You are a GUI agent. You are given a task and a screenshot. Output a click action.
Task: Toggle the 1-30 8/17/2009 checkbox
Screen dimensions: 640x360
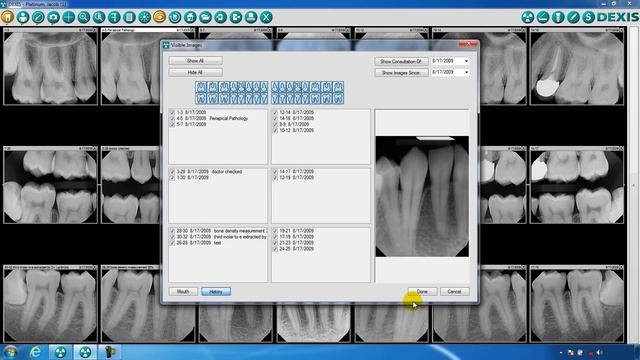pyautogui.click(x=172, y=178)
